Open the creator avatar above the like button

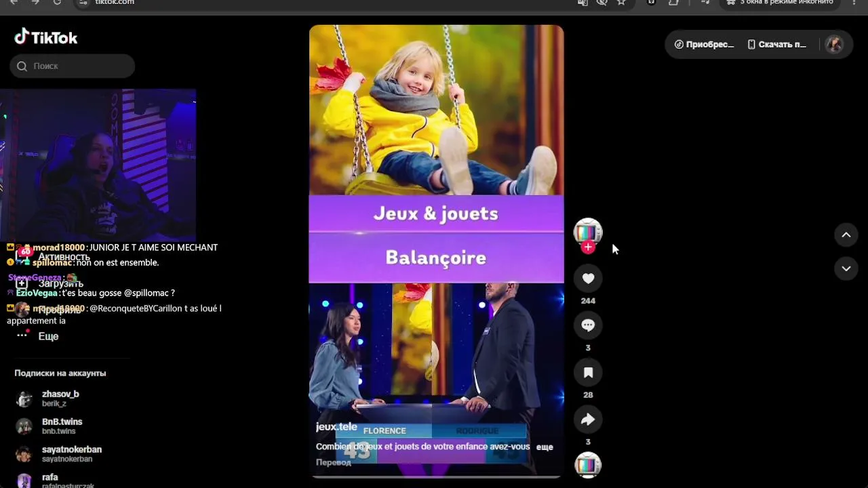[x=588, y=231]
